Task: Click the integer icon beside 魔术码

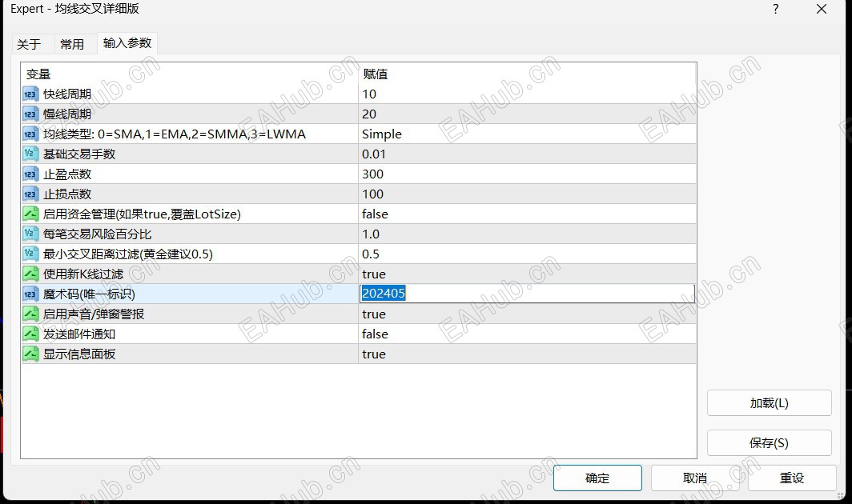Action: pyautogui.click(x=30, y=294)
